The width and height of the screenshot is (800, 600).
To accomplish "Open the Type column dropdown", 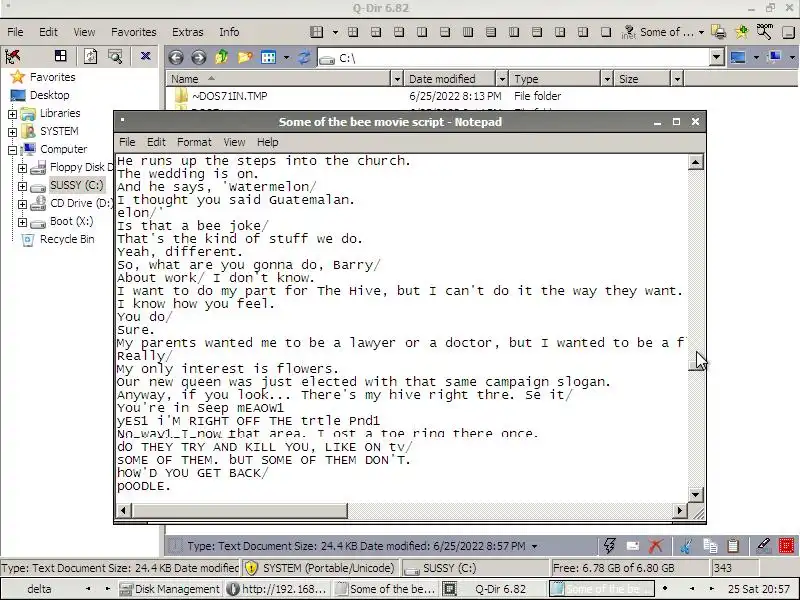I will pos(607,79).
